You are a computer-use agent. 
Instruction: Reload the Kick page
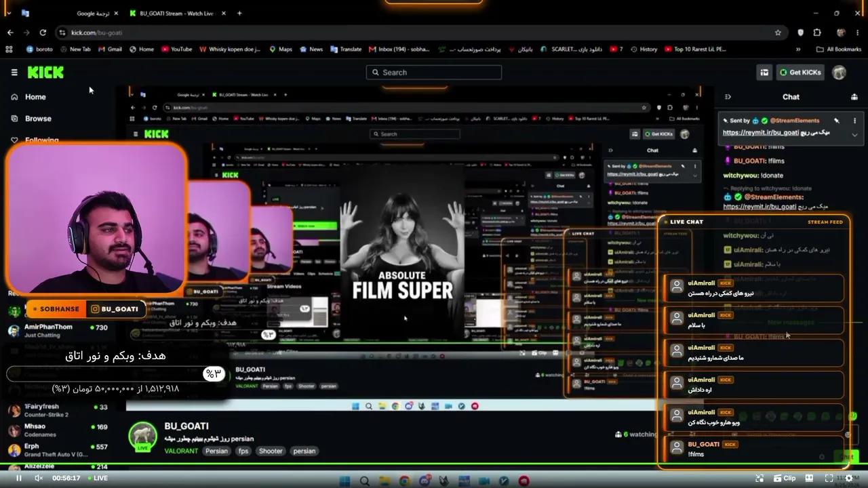click(x=43, y=32)
